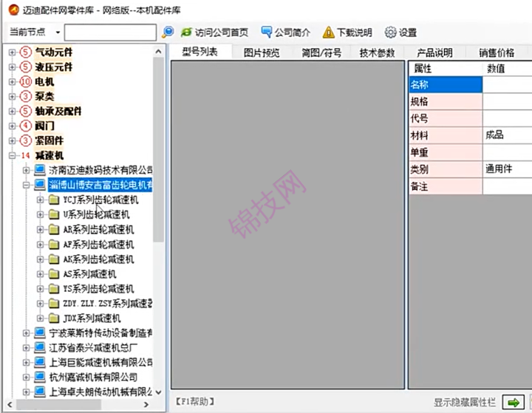The image size is (532, 413).
Task: Click folder icon of YS系列齿轮减速机
Action: tap(54, 289)
